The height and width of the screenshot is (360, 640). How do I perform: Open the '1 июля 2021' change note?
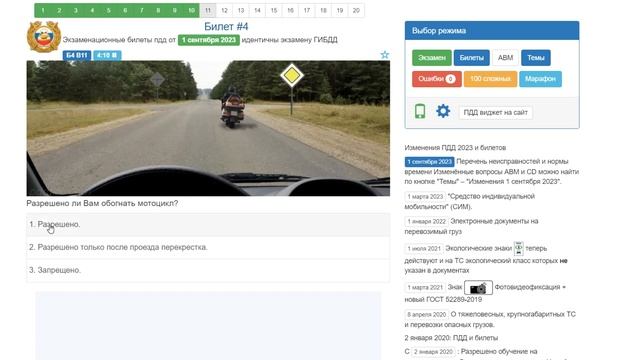point(424,249)
